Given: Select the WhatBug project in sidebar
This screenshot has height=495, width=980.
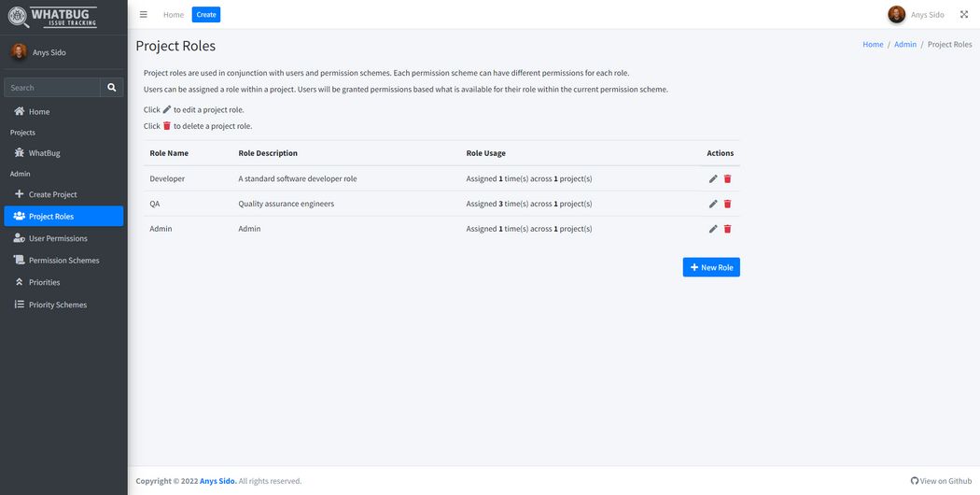Looking at the screenshot, I should 44,153.
